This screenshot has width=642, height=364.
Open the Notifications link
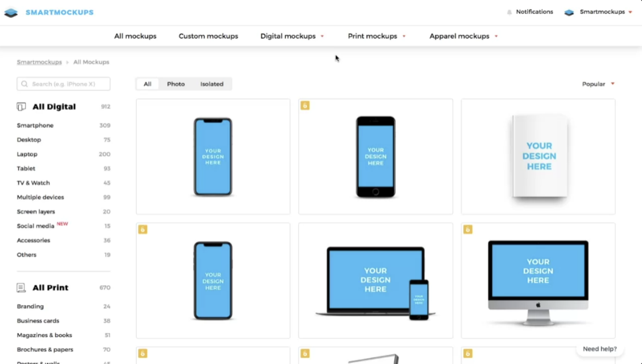(534, 12)
